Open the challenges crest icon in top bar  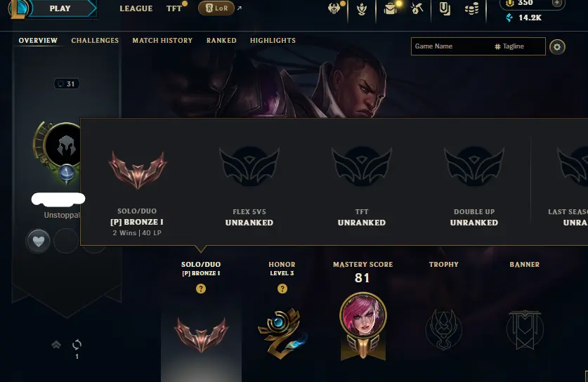(x=362, y=8)
